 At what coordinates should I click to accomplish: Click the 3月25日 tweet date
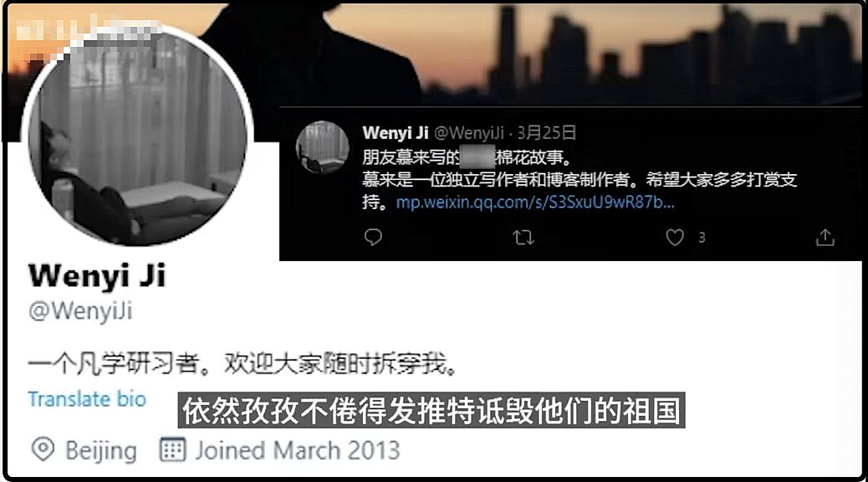click(x=546, y=133)
